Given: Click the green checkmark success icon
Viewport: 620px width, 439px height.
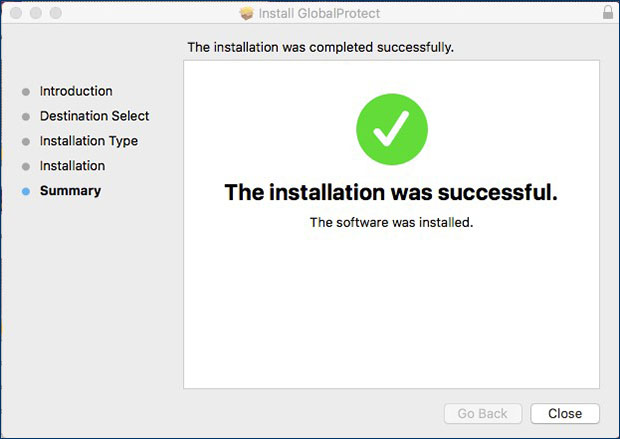Looking at the screenshot, I should 392,130.
